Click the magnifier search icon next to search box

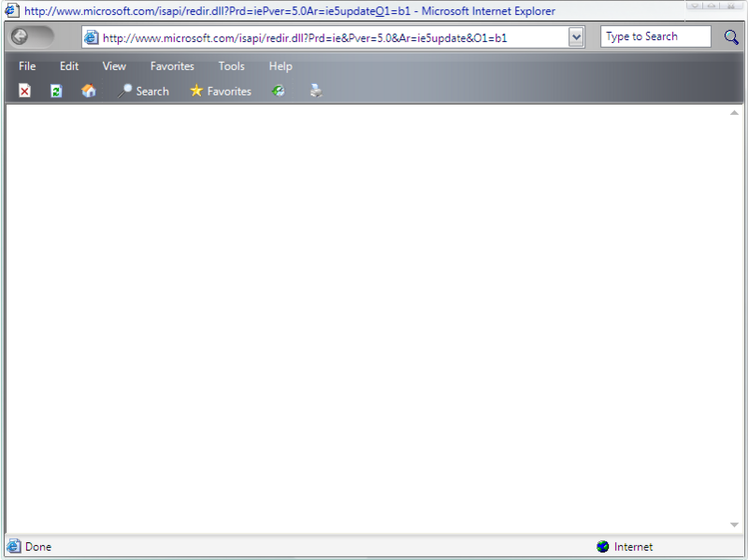pyautogui.click(x=731, y=36)
